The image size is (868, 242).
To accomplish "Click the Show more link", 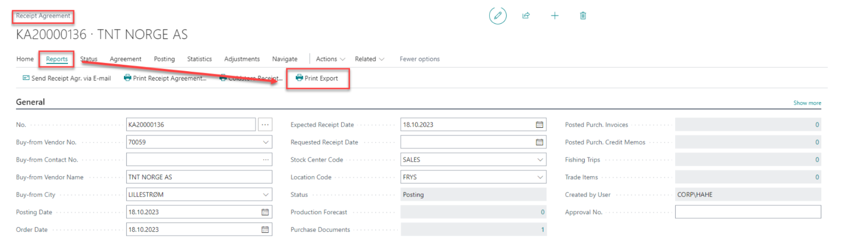I will tap(807, 103).
